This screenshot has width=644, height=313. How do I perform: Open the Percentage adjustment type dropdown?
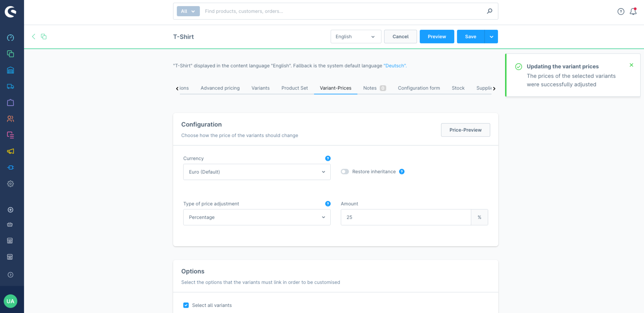coord(257,217)
